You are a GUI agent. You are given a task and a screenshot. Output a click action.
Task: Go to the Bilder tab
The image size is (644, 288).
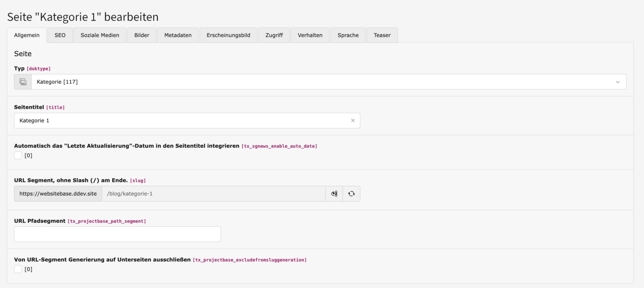pyautogui.click(x=142, y=35)
